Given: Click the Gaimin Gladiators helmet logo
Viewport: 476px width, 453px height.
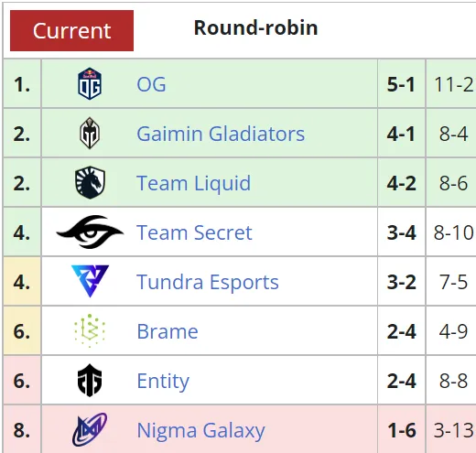Looking at the screenshot, I should point(90,134).
